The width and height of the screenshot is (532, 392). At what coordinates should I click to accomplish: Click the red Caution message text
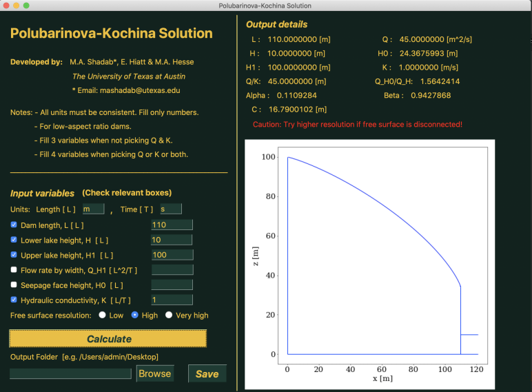pyautogui.click(x=357, y=124)
